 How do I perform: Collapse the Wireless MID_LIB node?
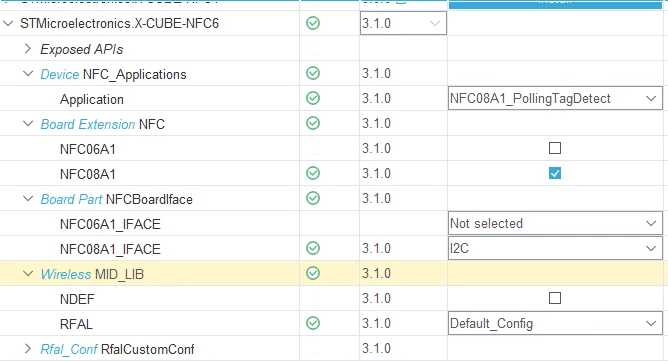28,274
